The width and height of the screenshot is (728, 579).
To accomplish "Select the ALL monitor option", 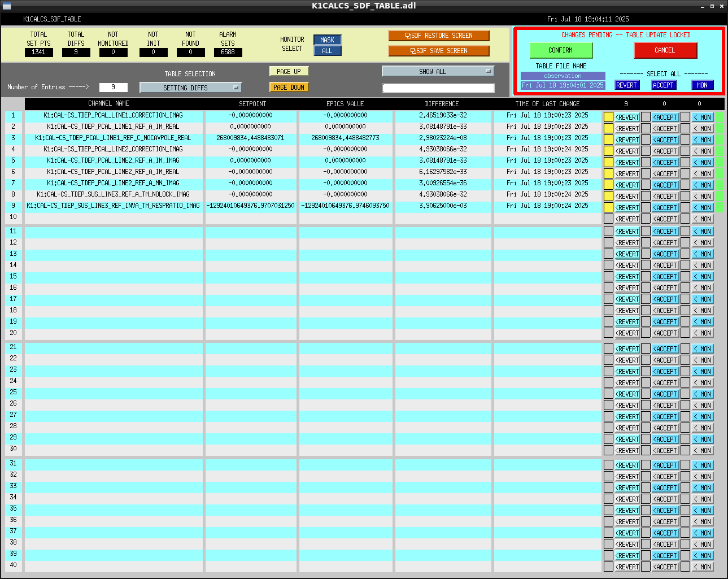I will click(328, 51).
